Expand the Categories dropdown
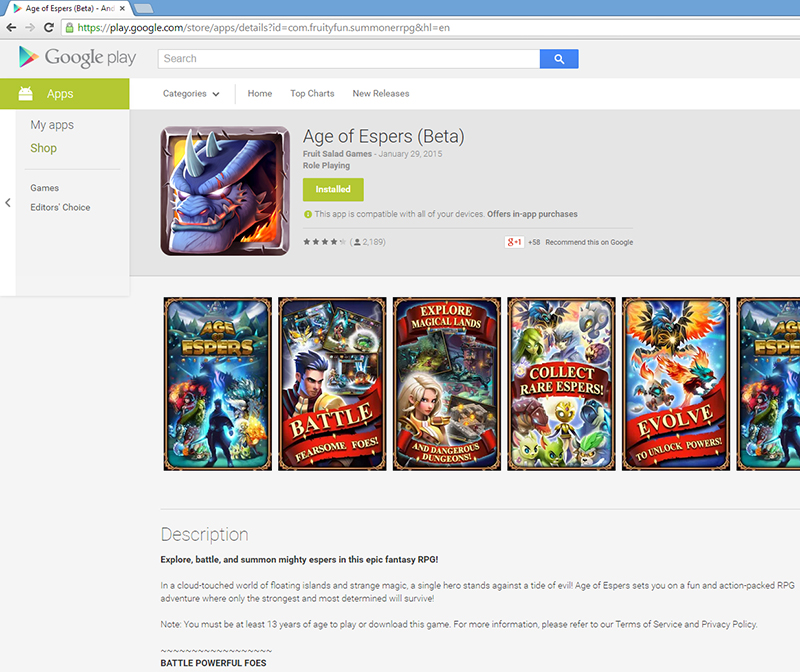This screenshot has height=672, width=800. [x=191, y=94]
